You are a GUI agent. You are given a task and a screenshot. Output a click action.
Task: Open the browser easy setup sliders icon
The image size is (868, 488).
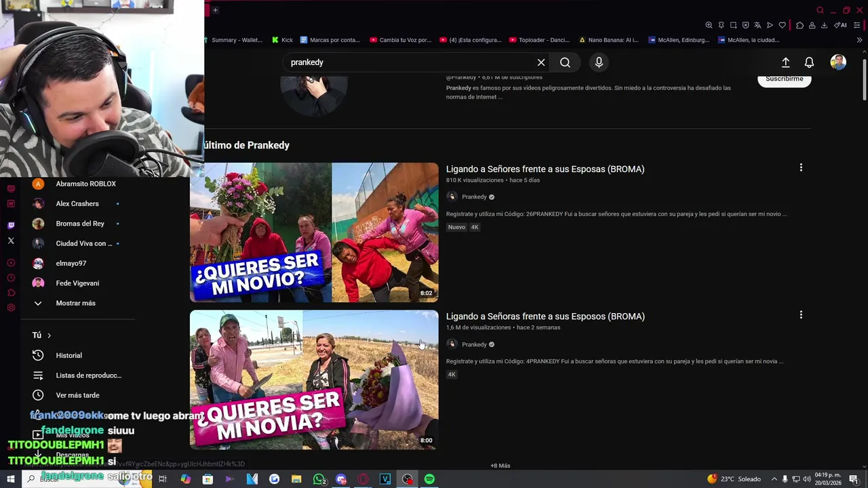tap(857, 25)
